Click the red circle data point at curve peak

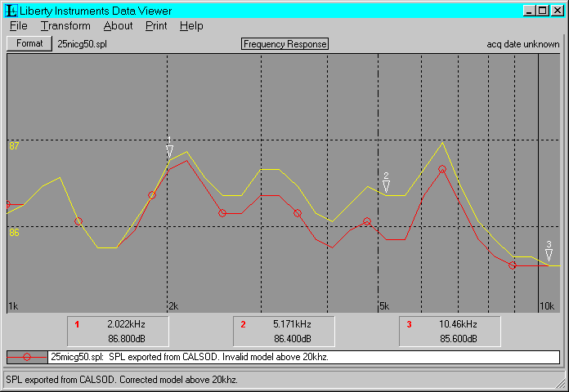click(x=442, y=170)
